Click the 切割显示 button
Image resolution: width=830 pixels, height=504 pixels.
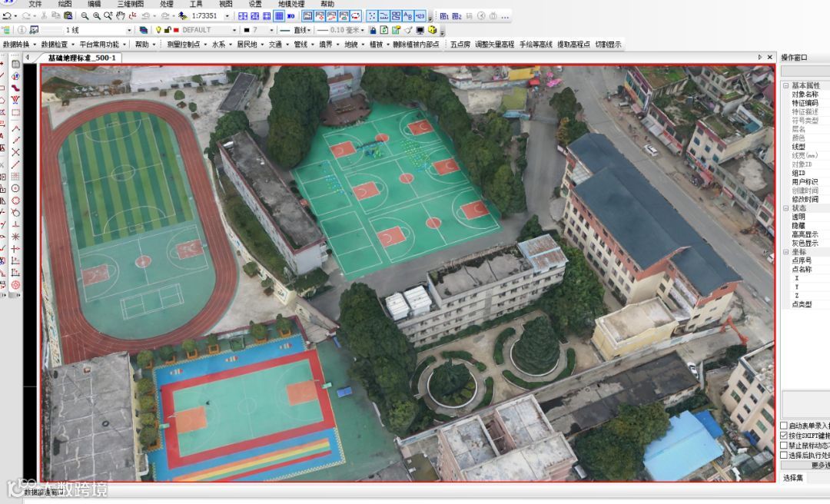click(608, 45)
